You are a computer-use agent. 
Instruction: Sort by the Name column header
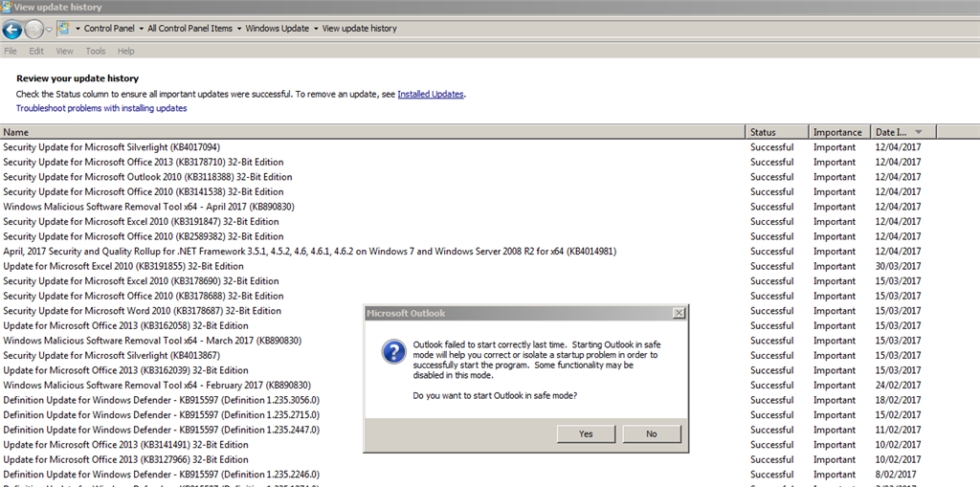pos(373,132)
